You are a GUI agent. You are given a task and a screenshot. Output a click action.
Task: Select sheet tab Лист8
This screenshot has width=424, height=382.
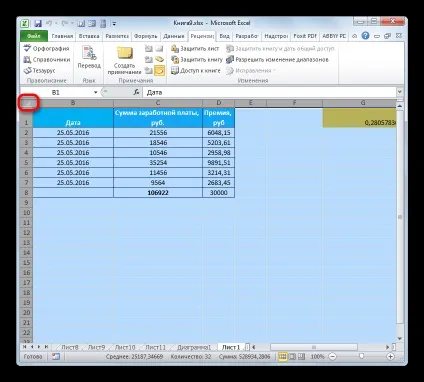70,347
